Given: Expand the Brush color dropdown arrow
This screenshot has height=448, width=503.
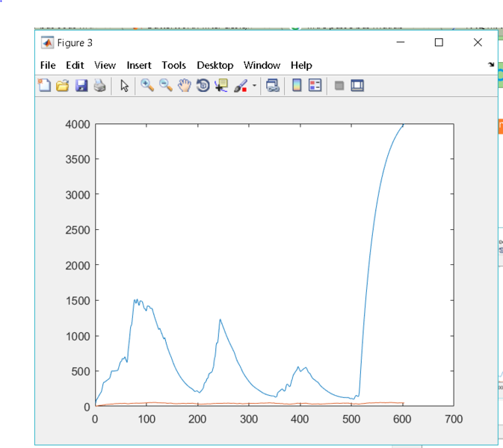Looking at the screenshot, I should point(253,86).
